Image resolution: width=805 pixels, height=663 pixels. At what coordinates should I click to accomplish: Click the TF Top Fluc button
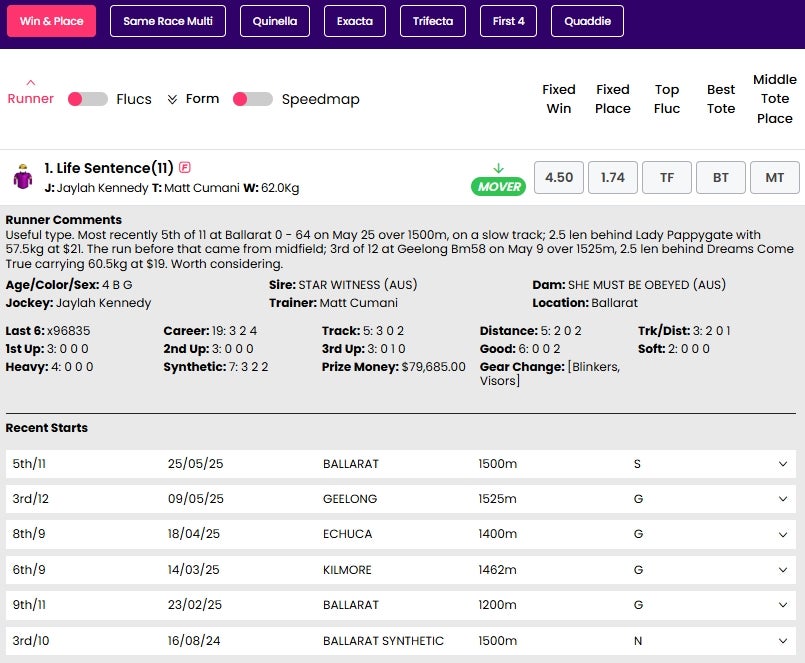[667, 178]
